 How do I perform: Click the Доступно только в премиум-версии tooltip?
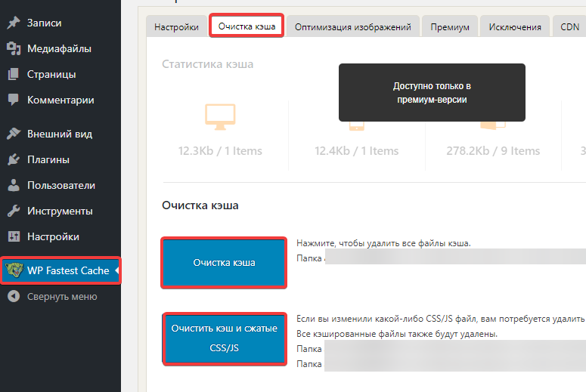[x=432, y=93]
